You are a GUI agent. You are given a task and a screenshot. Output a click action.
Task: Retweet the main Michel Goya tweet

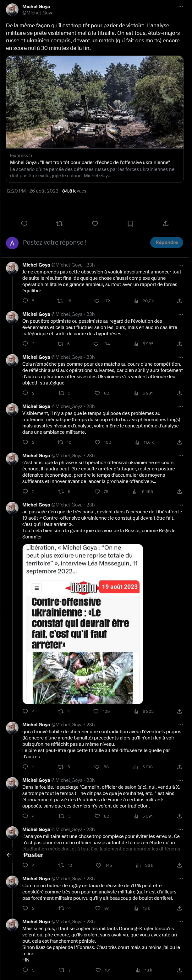coord(59,223)
